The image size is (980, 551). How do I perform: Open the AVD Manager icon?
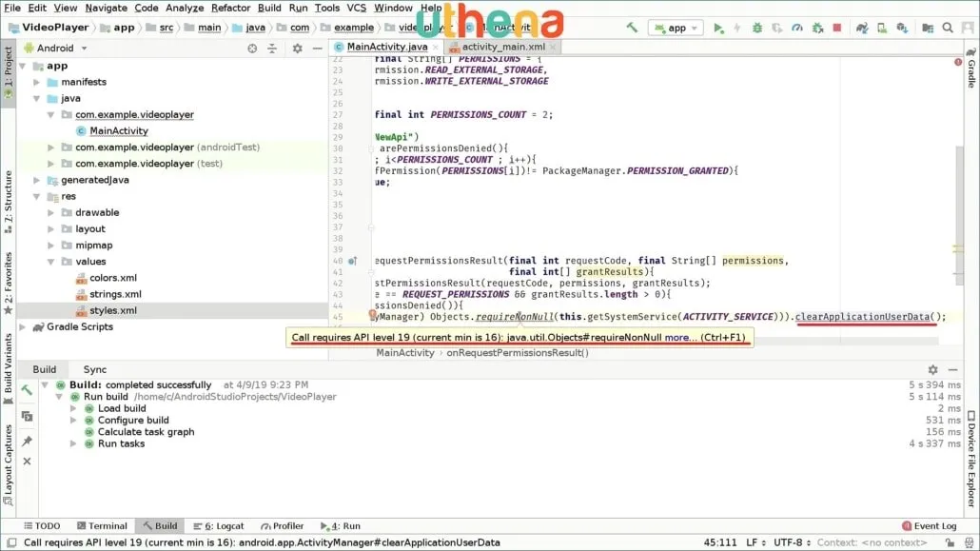click(882, 28)
